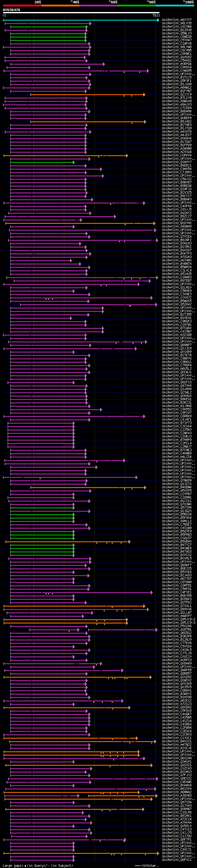Screen dimensions: 197x868
Task: Open hit UniRef100_A8IEX2
Action: [x=177, y=700]
